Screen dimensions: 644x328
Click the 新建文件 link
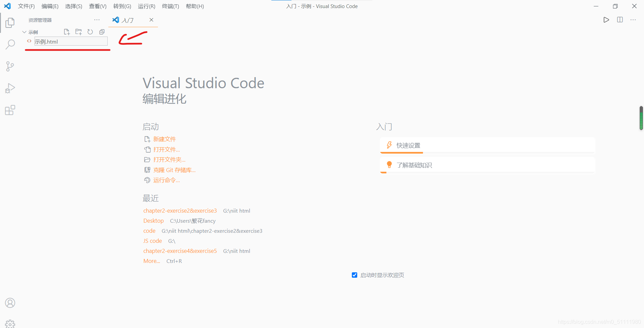[164, 139]
